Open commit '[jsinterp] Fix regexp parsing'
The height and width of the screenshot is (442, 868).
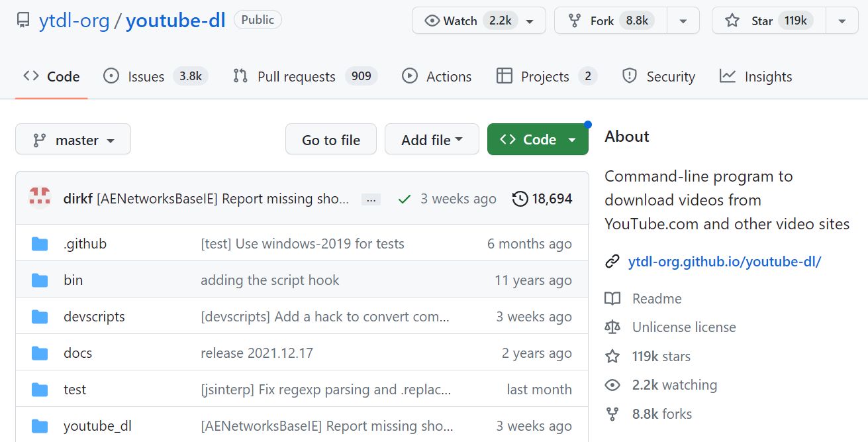click(326, 390)
